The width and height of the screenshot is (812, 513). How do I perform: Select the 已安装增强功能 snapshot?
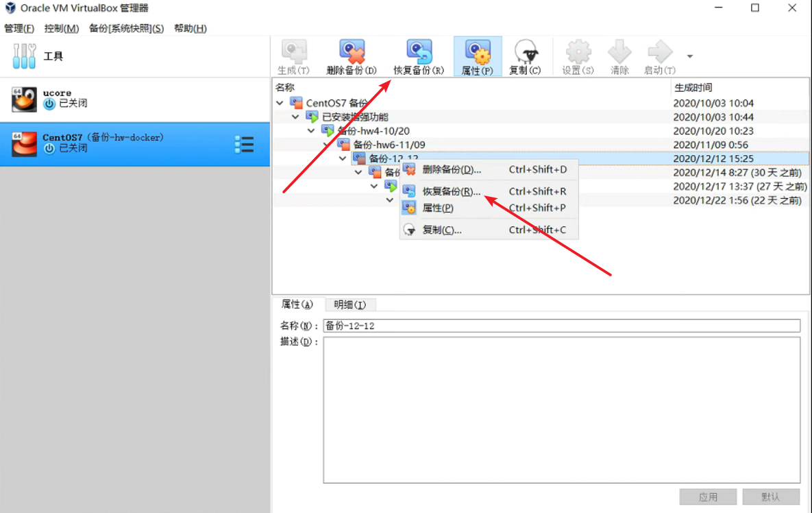[x=541, y=117]
